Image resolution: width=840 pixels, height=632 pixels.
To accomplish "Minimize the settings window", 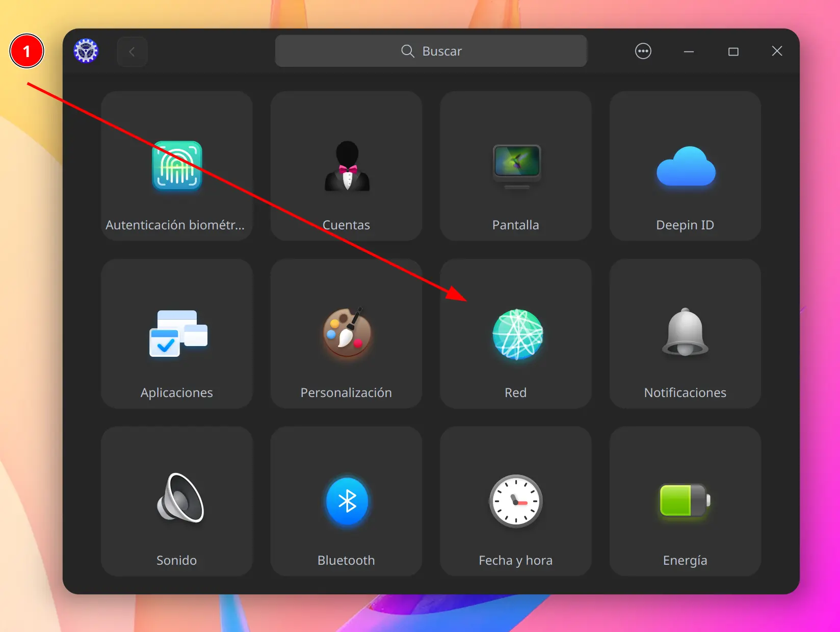I will click(689, 51).
